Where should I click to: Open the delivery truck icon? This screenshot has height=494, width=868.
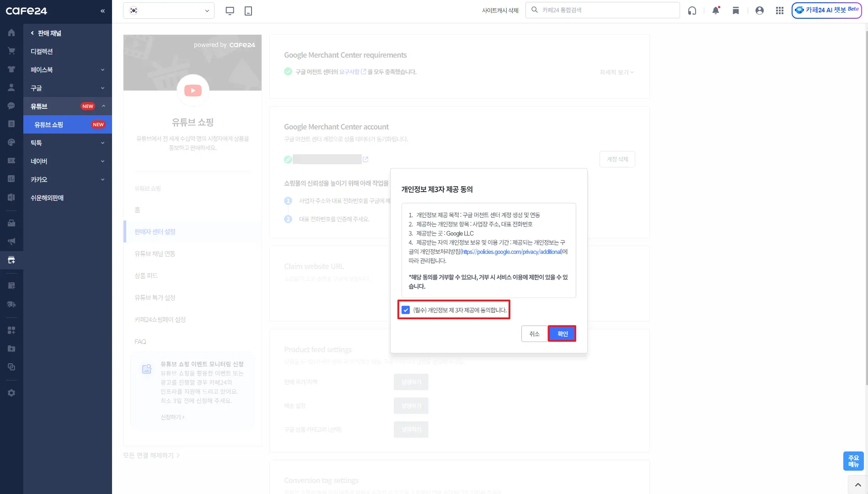point(11,304)
